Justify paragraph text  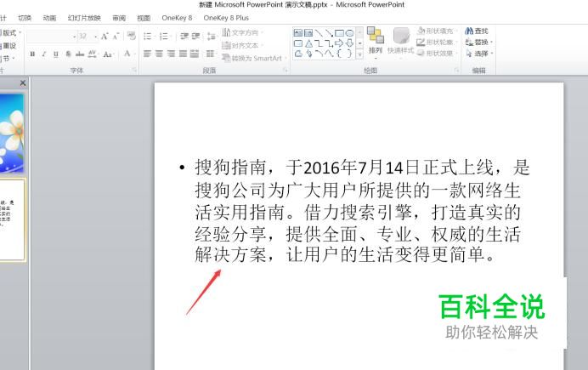(x=183, y=54)
